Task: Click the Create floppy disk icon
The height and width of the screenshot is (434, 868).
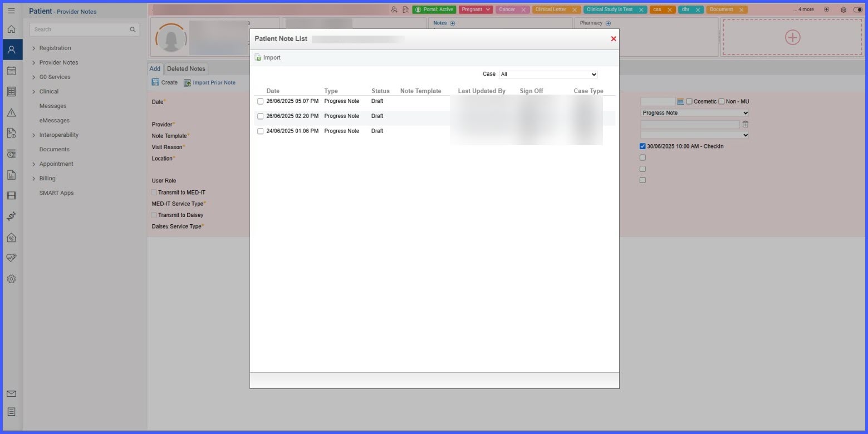Action: click(155, 82)
